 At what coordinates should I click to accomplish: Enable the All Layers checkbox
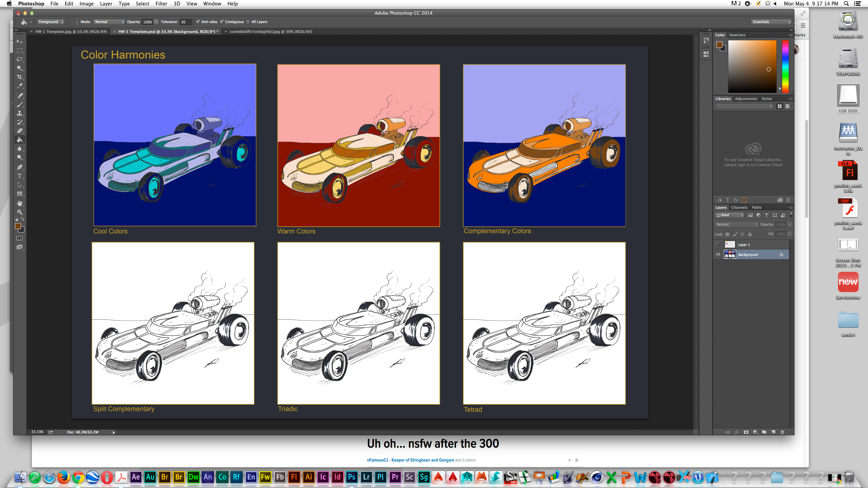click(248, 22)
